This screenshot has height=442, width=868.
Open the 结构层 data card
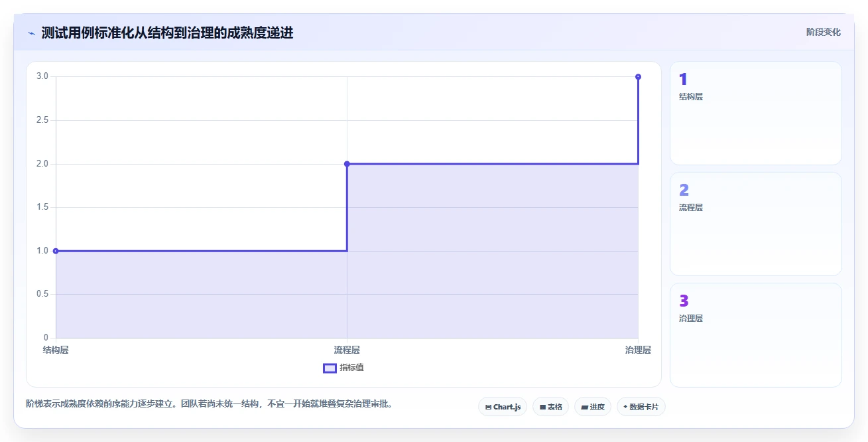point(755,113)
